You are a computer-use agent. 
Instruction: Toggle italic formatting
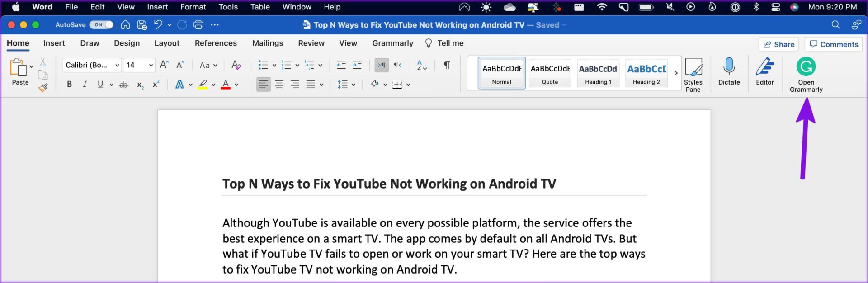[85, 85]
